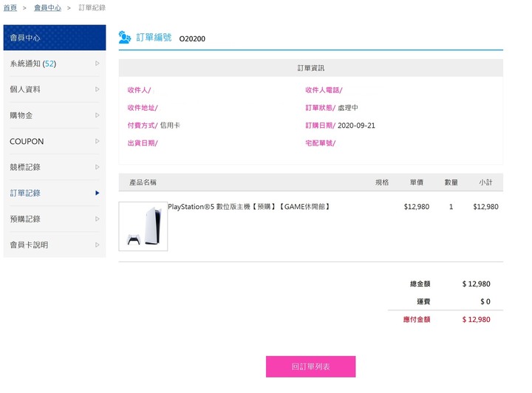This screenshot has width=532, height=393.
Task: Open 會員卡說明 sidebar item
Action: 55,245
